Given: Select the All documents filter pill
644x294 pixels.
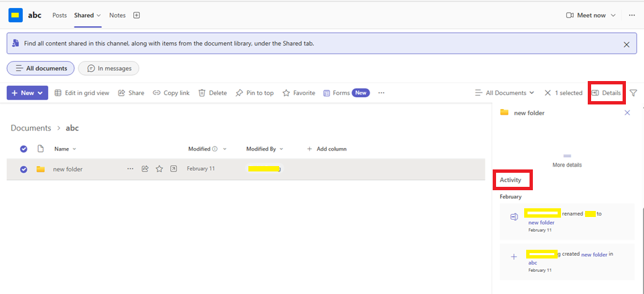Looking at the screenshot, I should [41, 68].
